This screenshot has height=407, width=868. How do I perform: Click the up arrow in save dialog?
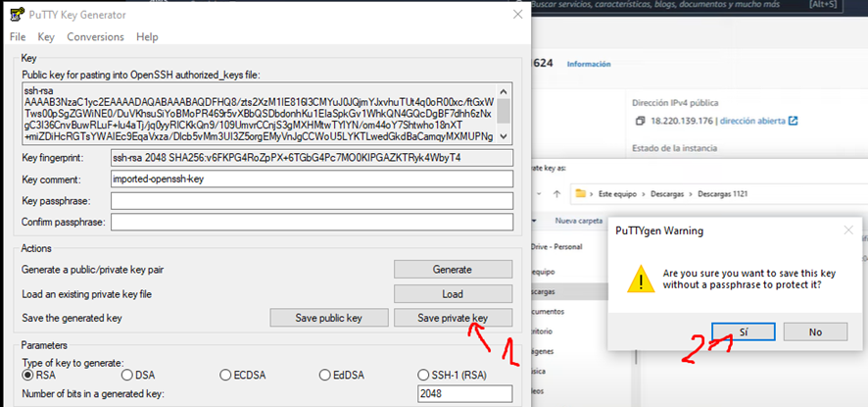click(x=556, y=194)
